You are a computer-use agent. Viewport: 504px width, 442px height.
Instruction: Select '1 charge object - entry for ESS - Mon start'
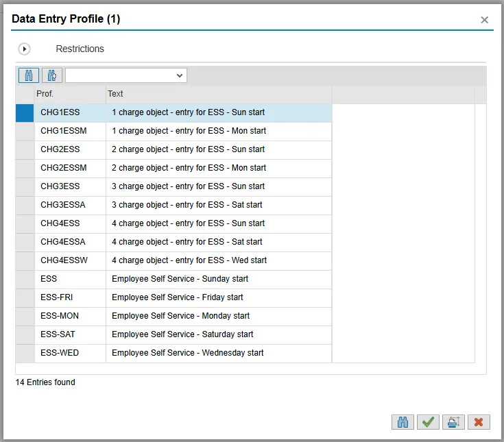(x=189, y=131)
